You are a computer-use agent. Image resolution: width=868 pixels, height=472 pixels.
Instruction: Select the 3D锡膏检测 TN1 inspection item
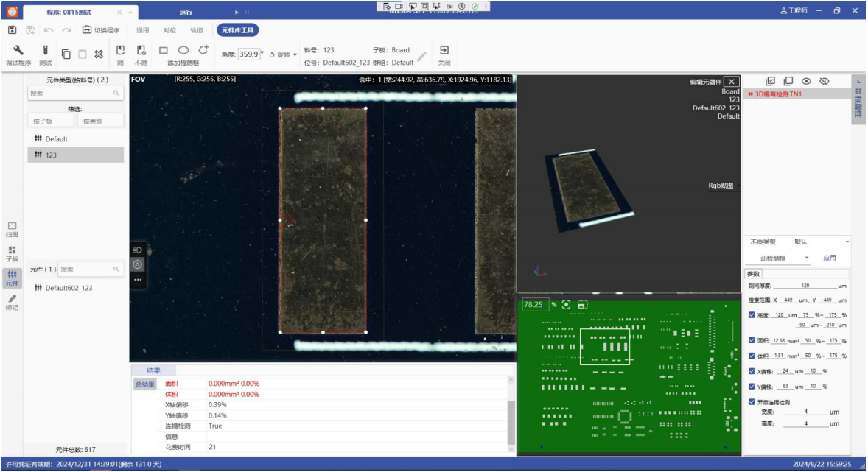click(796, 94)
